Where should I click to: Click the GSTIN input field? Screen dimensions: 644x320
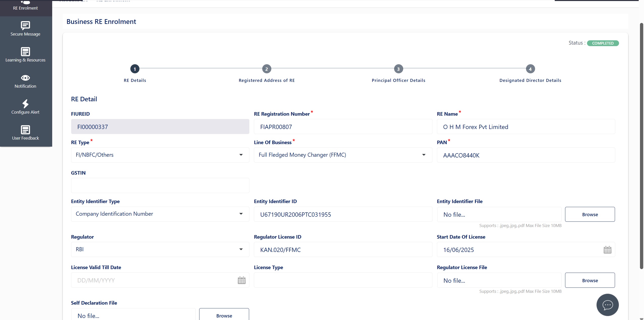[160, 186]
